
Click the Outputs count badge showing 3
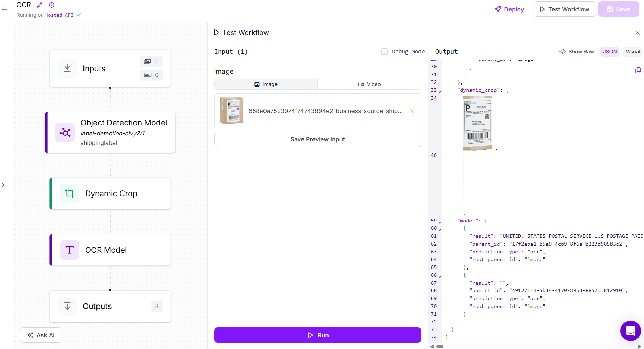(157, 306)
